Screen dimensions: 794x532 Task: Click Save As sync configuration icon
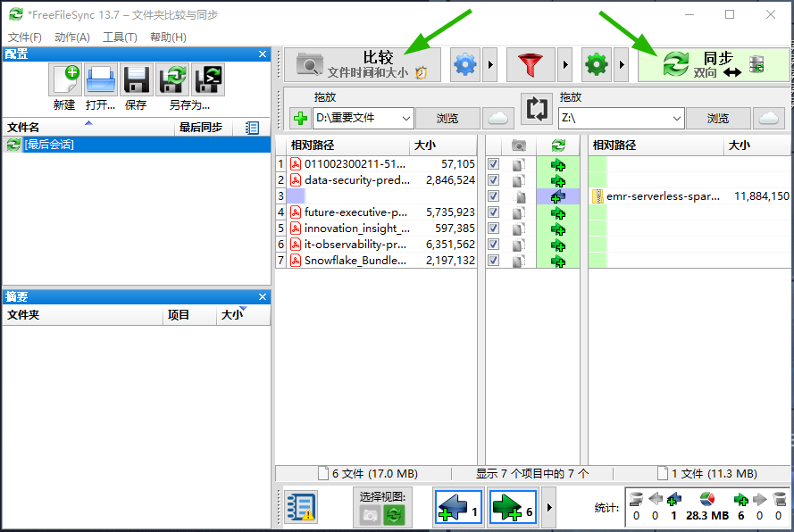pyautogui.click(x=172, y=79)
